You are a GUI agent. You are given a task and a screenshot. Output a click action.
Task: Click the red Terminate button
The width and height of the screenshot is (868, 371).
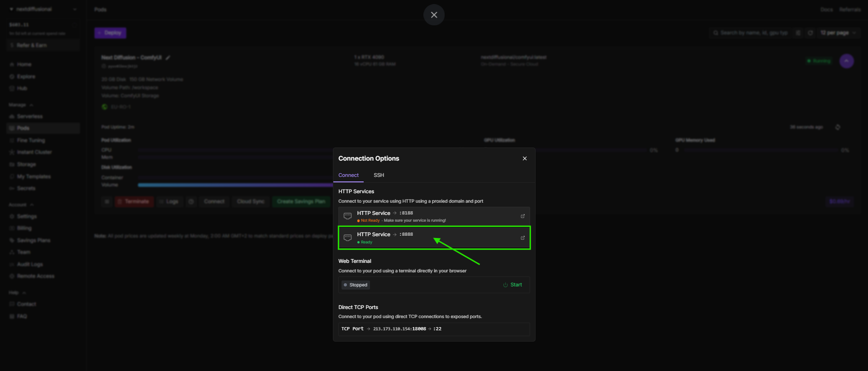tap(134, 201)
